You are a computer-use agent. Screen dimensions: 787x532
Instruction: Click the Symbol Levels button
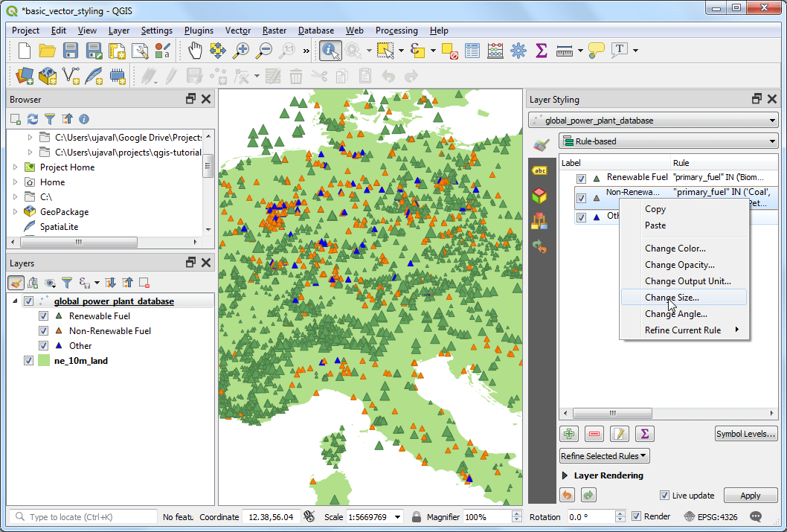point(746,434)
